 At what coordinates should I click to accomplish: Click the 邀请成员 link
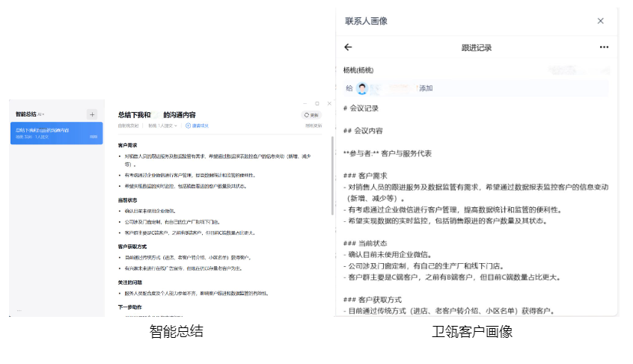(x=201, y=126)
